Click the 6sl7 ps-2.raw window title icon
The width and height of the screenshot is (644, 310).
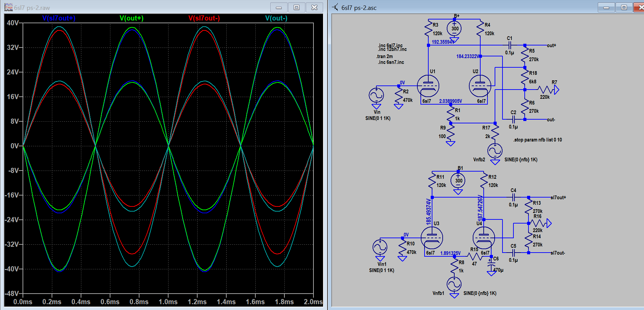click(x=8, y=7)
